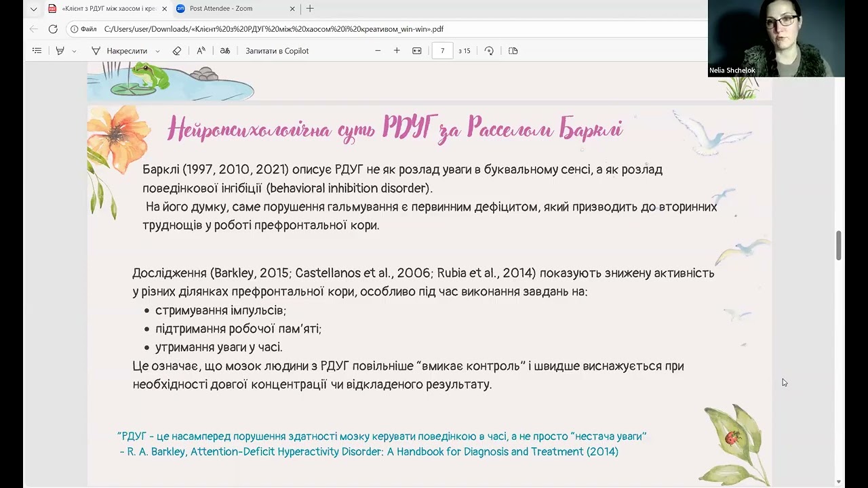Click the Nelia Shchelok name label
This screenshot has height=488, width=868.
point(732,70)
